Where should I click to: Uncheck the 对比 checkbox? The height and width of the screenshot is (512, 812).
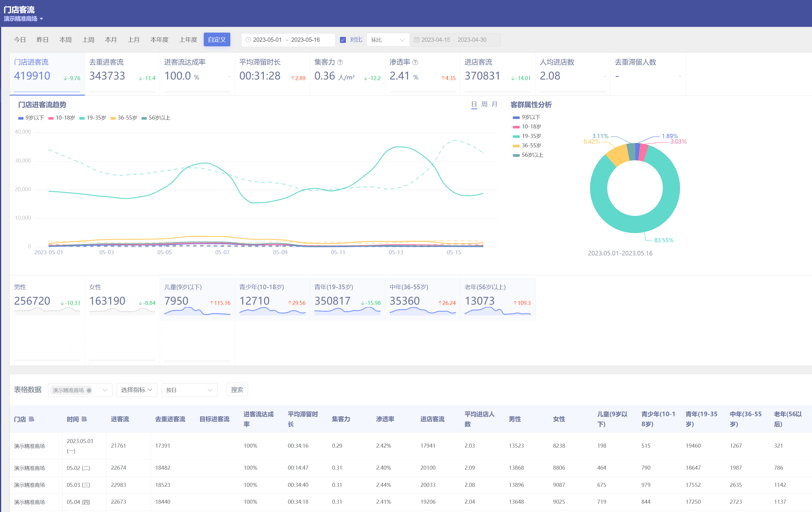click(x=343, y=40)
